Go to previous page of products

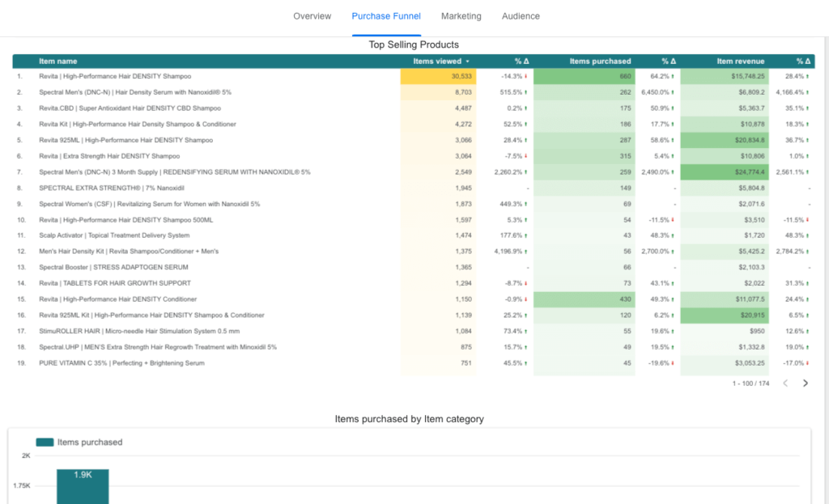(x=785, y=383)
